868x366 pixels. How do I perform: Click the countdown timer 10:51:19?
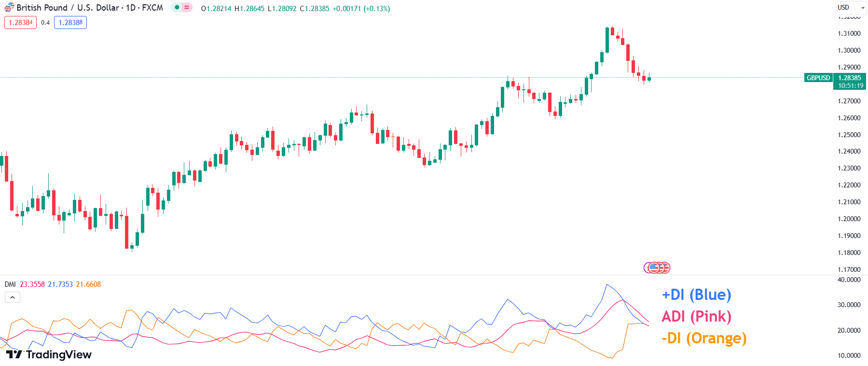click(x=851, y=85)
